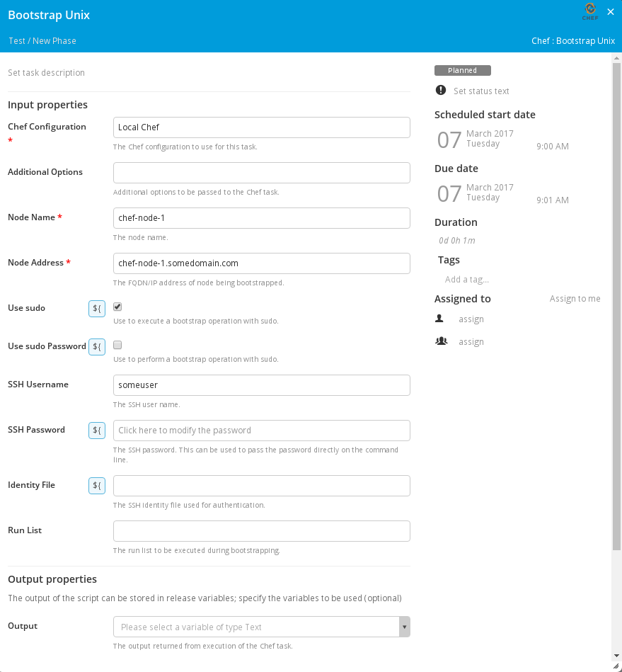The image size is (622, 672).
Task: Click the Planned status badge
Action: (463, 70)
